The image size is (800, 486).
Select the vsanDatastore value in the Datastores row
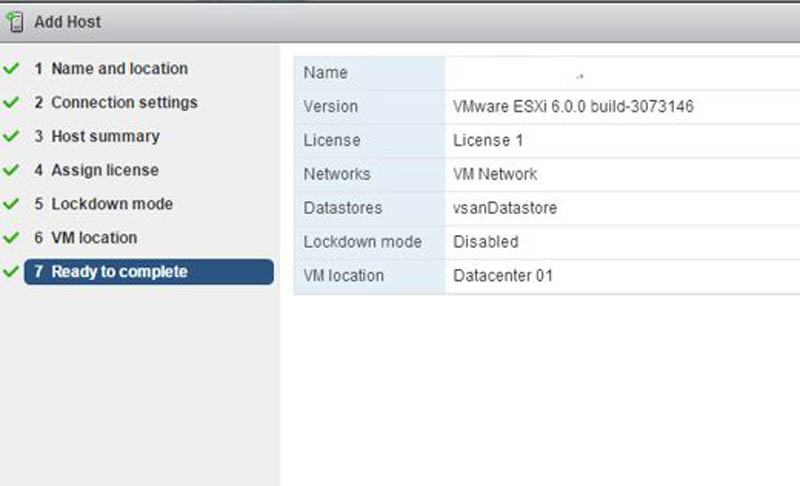pos(505,208)
